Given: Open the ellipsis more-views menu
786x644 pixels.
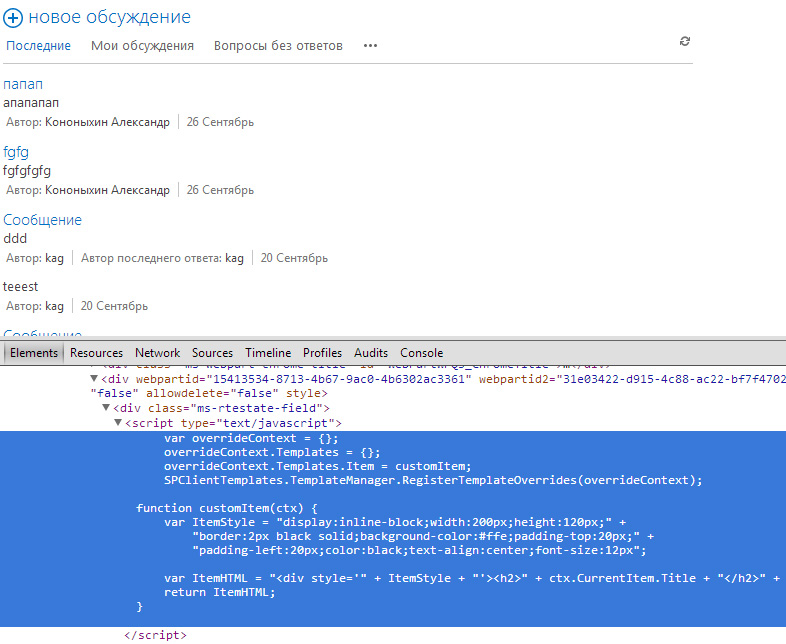Looking at the screenshot, I should pyautogui.click(x=370, y=46).
